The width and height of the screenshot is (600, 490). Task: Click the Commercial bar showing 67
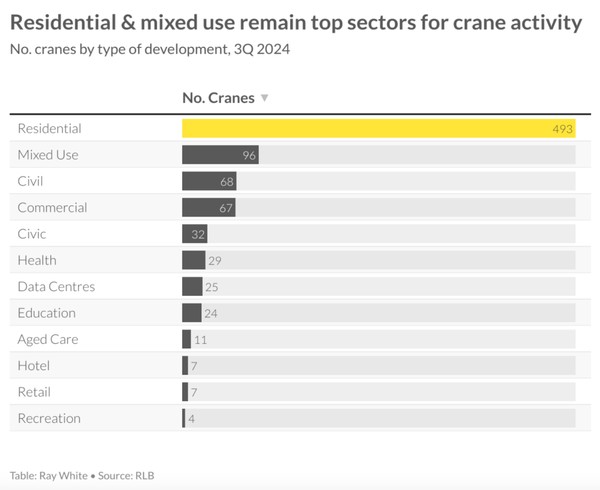tap(208, 208)
